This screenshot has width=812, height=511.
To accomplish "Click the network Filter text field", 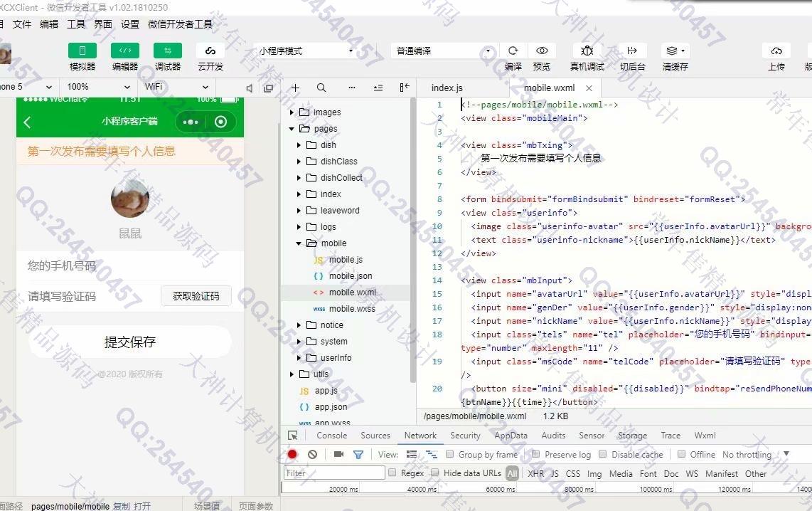I will tap(334, 473).
